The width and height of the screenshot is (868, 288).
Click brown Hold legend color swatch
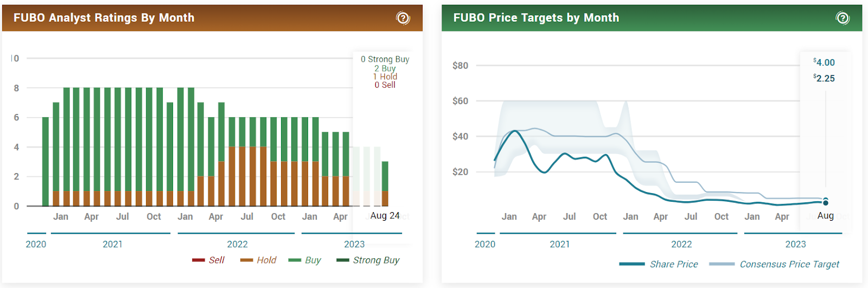click(x=246, y=260)
